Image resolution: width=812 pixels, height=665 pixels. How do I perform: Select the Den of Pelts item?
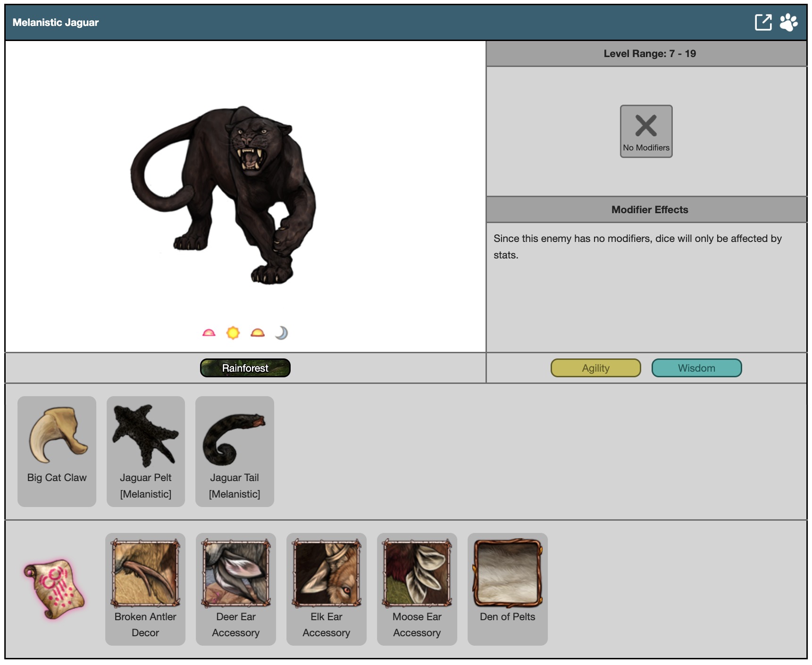point(508,589)
